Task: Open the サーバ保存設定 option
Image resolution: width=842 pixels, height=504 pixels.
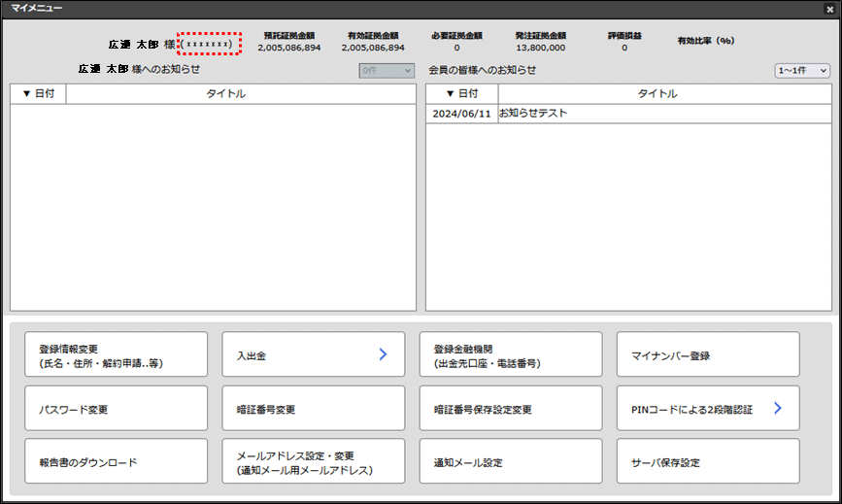Action: [708, 462]
